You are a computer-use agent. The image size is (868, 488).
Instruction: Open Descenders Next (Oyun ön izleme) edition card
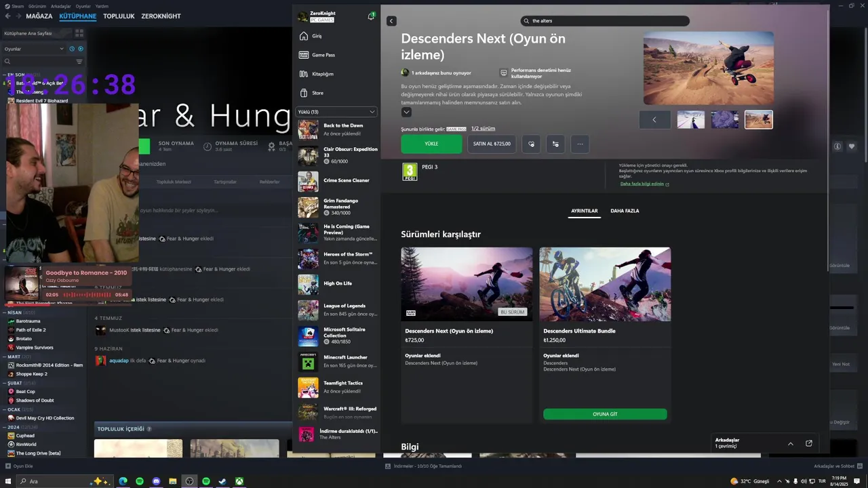click(467, 335)
